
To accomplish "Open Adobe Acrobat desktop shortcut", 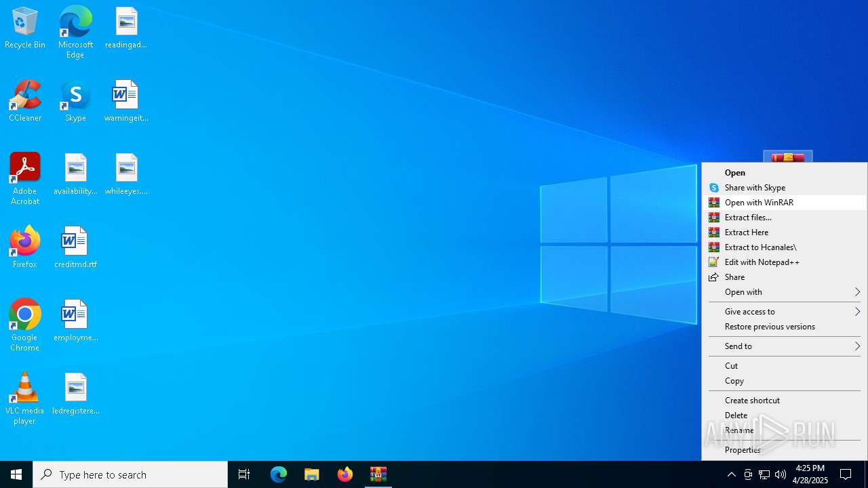I will pos(25,179).
